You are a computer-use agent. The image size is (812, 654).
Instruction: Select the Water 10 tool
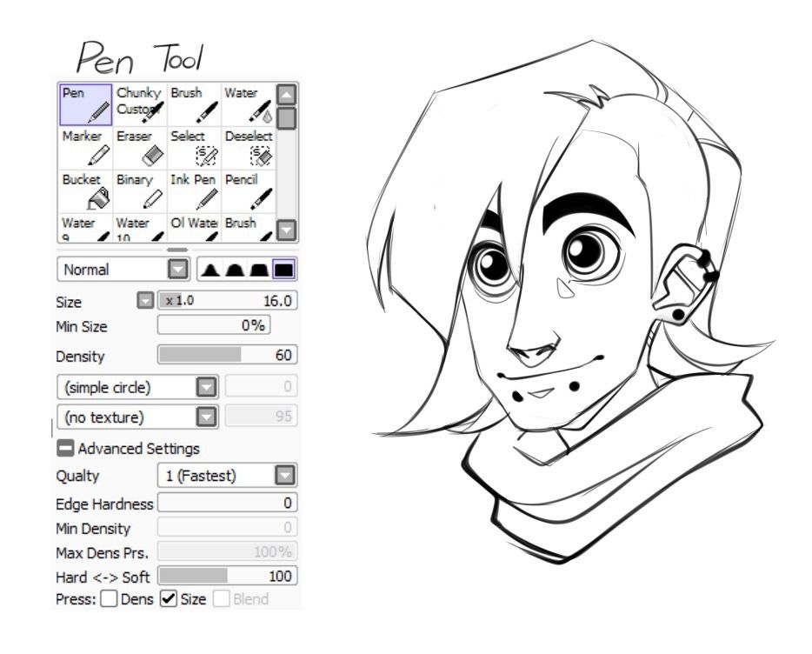140,228
